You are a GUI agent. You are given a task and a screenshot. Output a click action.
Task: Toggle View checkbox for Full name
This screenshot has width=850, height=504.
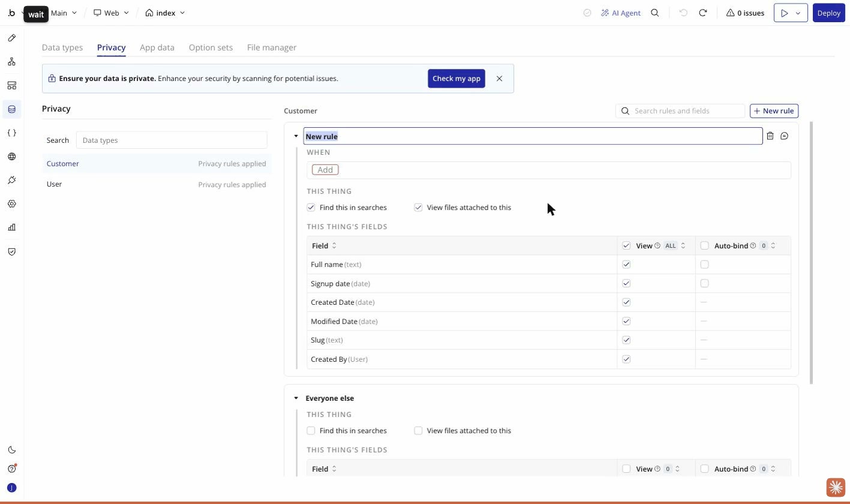point(626,265)
